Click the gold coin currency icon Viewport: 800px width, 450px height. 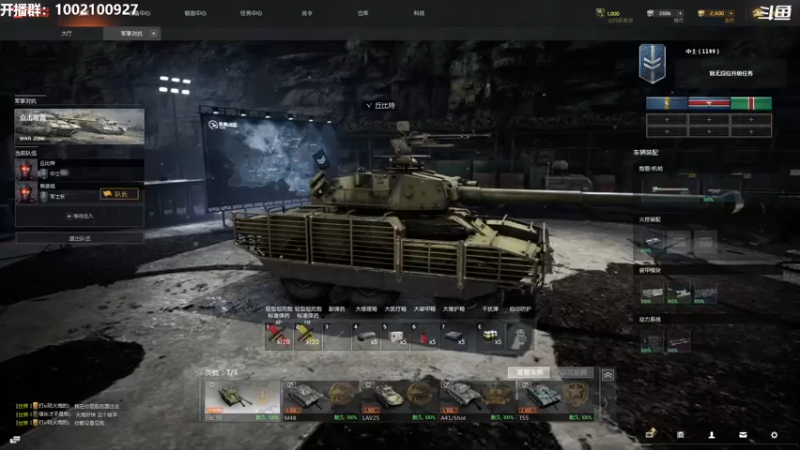(x=701, y=13)
